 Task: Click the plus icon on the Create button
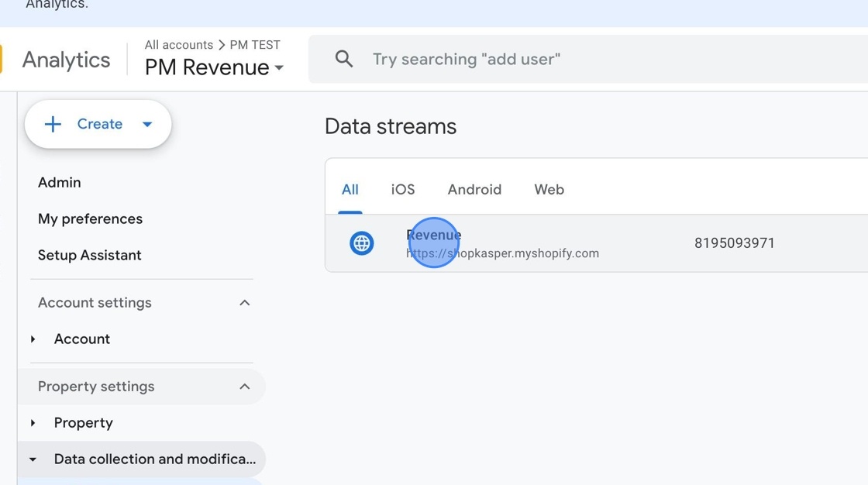click(53, 123)
